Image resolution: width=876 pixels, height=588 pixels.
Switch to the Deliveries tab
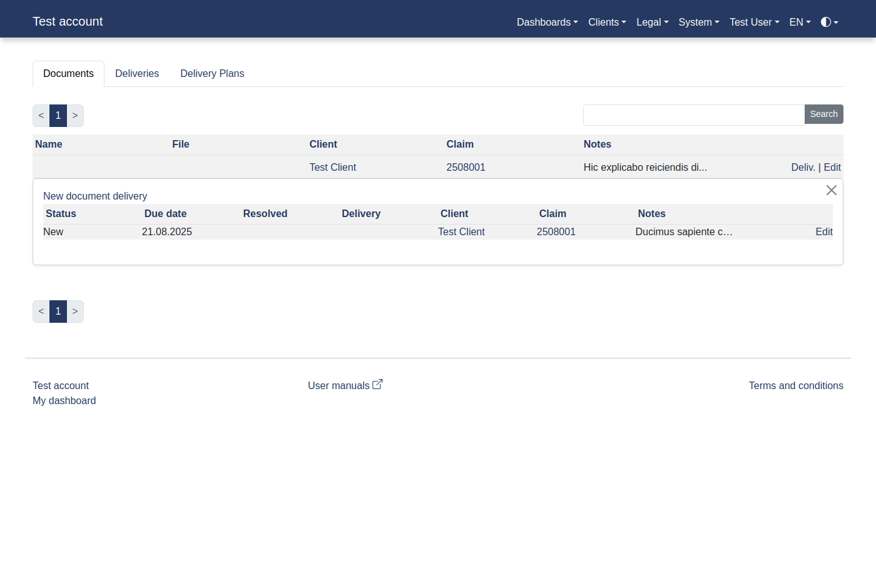pos(137,73)
